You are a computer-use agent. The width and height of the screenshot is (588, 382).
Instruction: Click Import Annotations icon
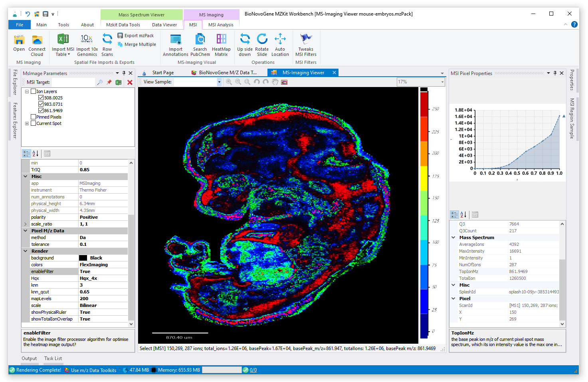175,39
